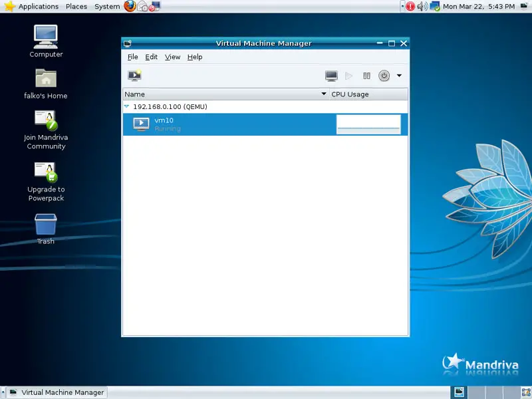Switch to the fourth workspace

(511, 392)
